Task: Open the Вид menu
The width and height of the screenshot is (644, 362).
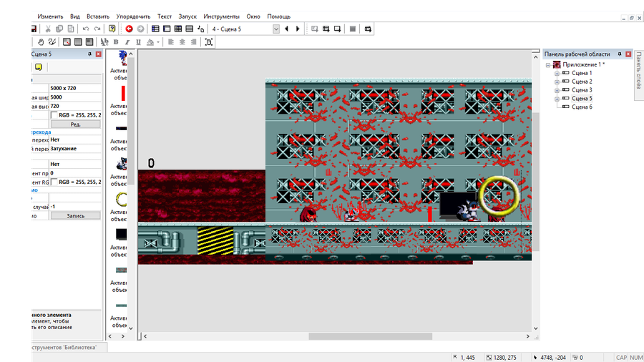Action: [74, 16]
